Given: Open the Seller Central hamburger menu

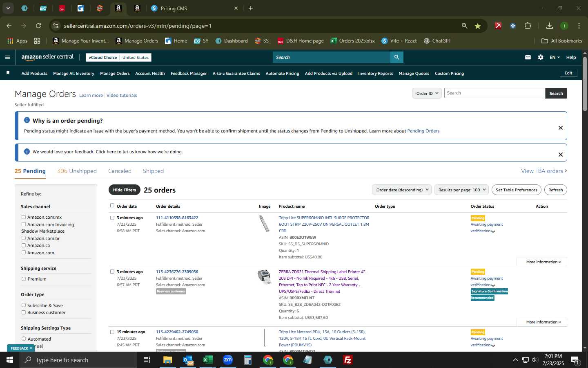Looking at the screenshot, I should pyautogui.click(x=7, y=57).
